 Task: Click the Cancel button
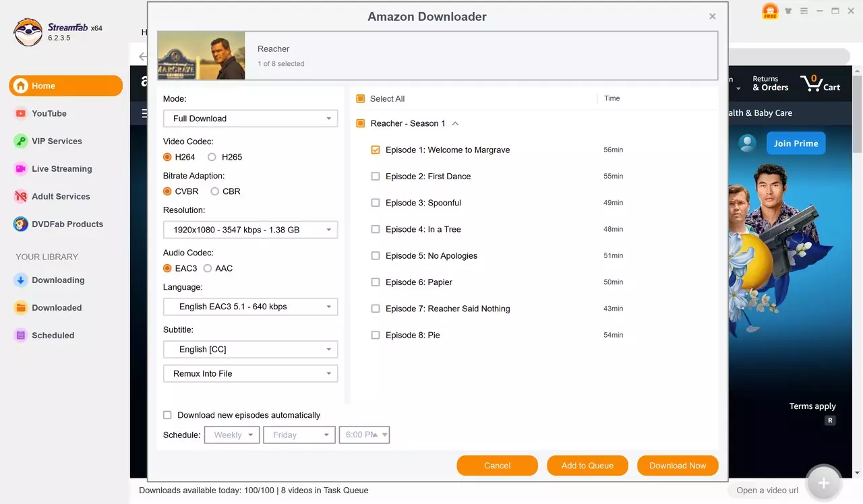coord(497,466)
